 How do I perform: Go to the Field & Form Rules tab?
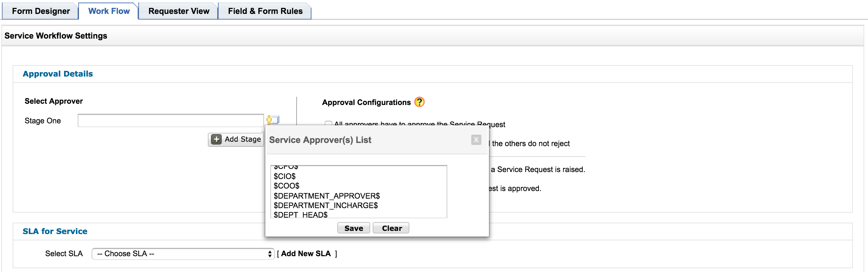pos(265,11)
